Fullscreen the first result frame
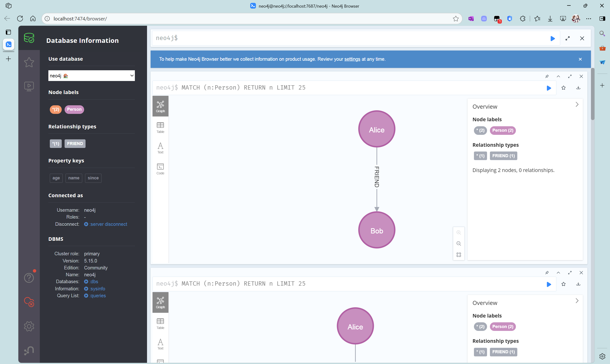Viewport: 610px width, 364px height. tap(570, 76)
